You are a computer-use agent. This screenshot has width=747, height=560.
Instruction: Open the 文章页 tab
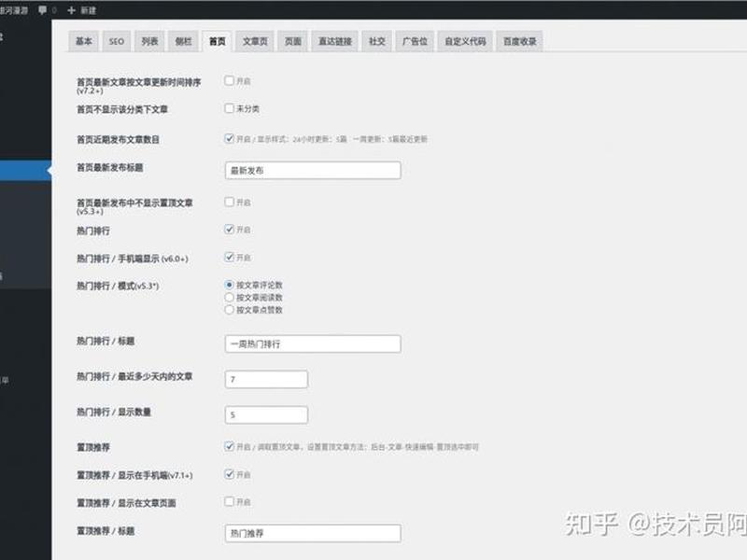pyautogui.click(x=255, y=41)
